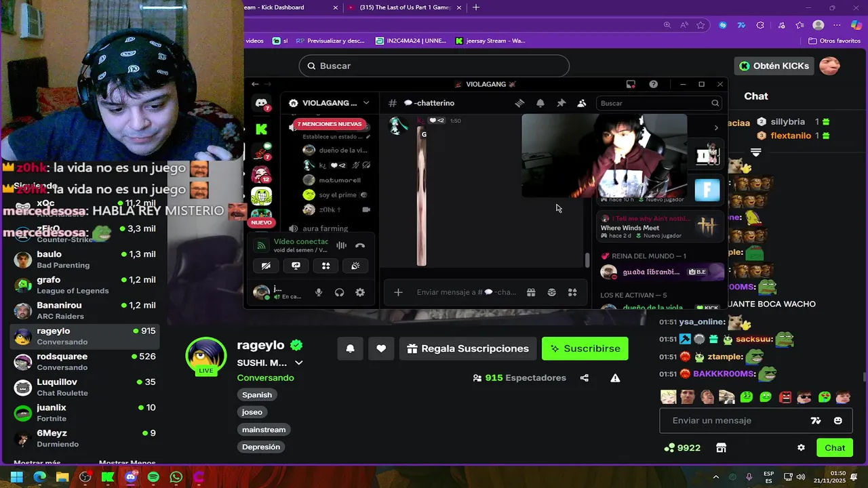Viewport: 868px width, 488px height.
Task: Send message with green Chat button
Action: (x=835, y=448)
